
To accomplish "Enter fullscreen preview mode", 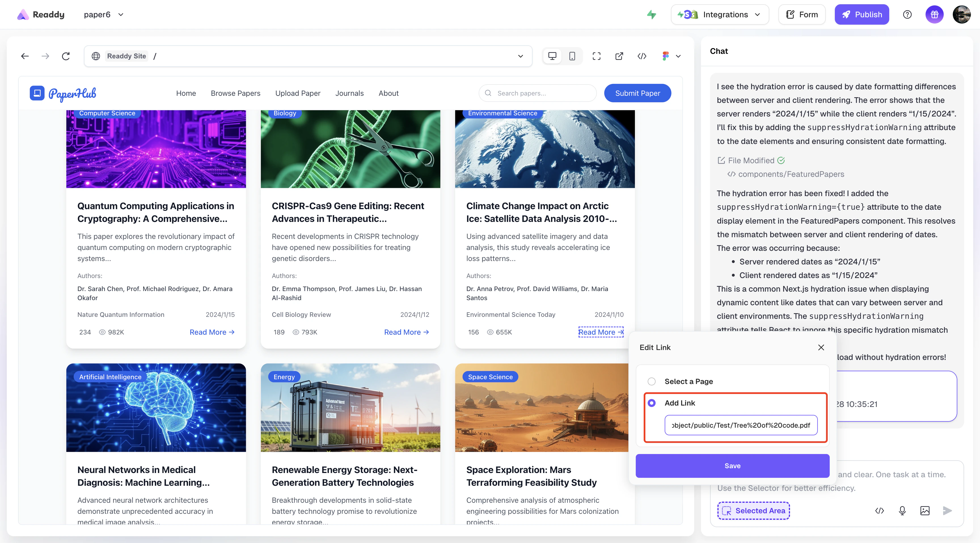I will pos(596,56).
